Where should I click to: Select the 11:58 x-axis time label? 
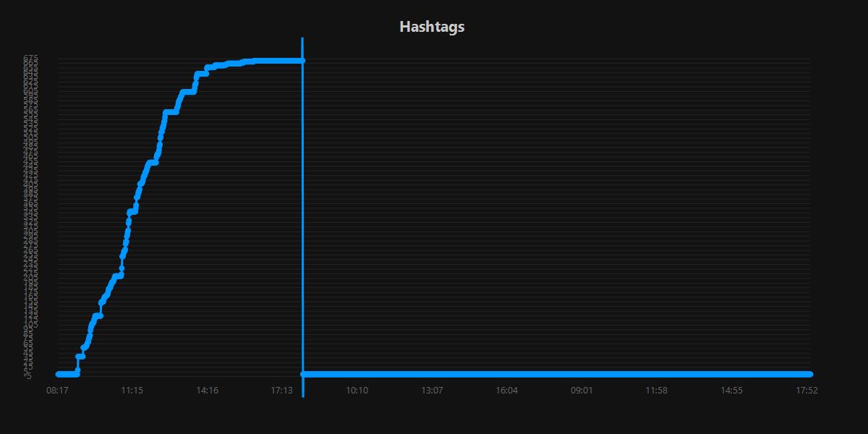pos(656,391)
